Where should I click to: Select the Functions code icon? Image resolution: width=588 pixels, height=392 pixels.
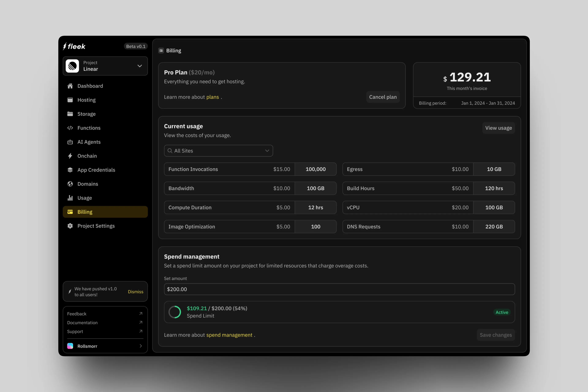(x=70, y=128)
